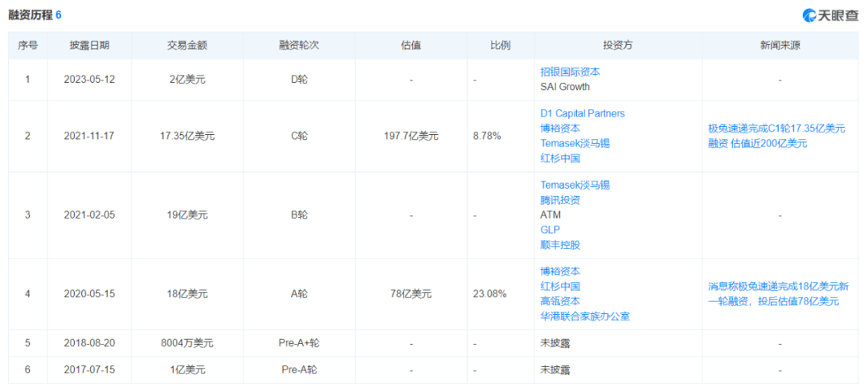Click the valuation 197.7亿美元
This screenshot has width=868, height=392.
pos(411,136)
